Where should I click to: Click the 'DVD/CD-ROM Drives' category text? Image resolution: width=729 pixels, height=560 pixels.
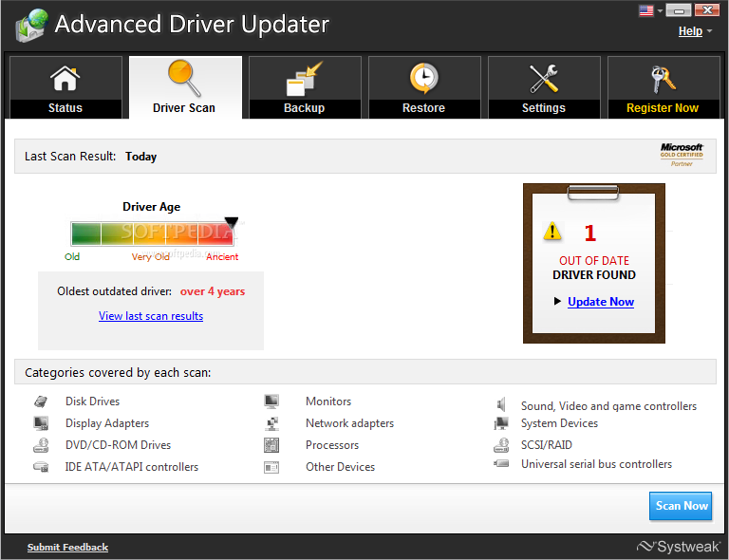coord(118,445)
